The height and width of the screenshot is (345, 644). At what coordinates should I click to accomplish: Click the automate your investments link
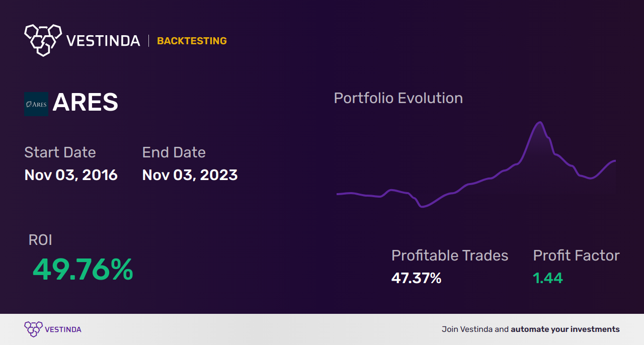pyautogui.click(x=565, y=329)
